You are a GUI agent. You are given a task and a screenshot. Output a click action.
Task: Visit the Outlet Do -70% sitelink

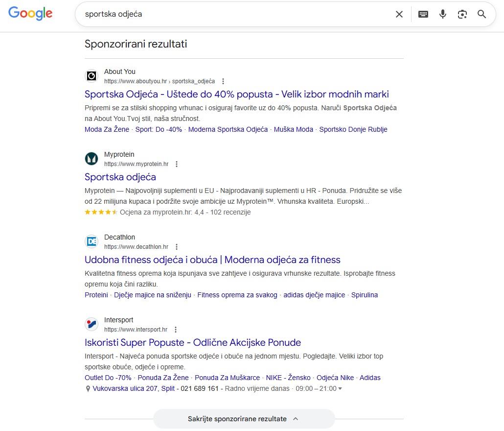tap(108, 378)
